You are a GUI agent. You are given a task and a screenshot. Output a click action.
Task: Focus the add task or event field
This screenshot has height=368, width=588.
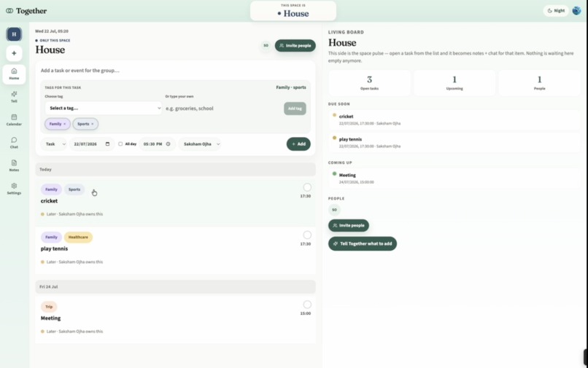coord(175,71)
